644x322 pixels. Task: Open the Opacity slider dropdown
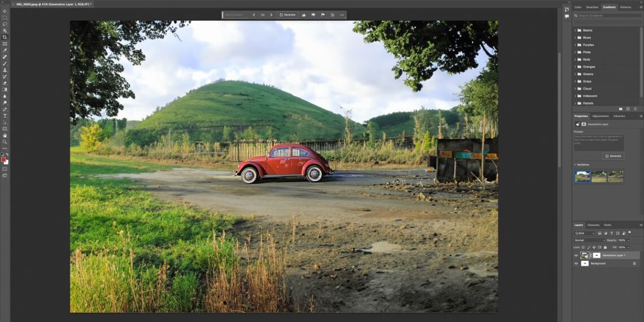[x=629, y=240]
